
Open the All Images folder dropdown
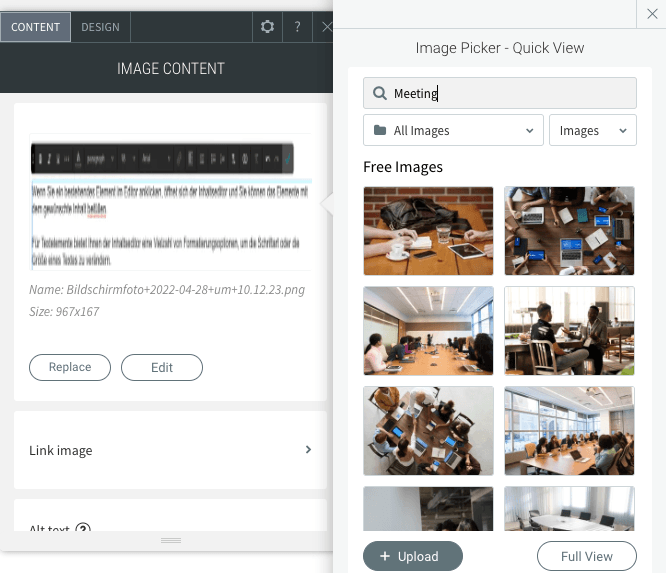[x=453, y=130]
